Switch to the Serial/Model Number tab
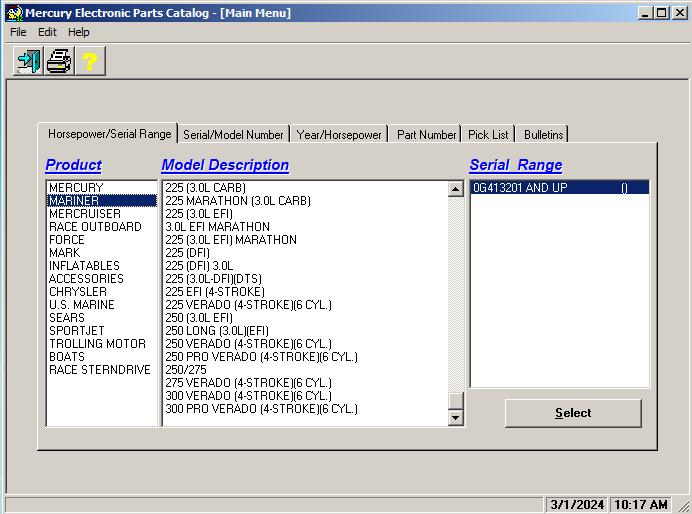Viewport: 692px width, 514px height. (233, 134)
